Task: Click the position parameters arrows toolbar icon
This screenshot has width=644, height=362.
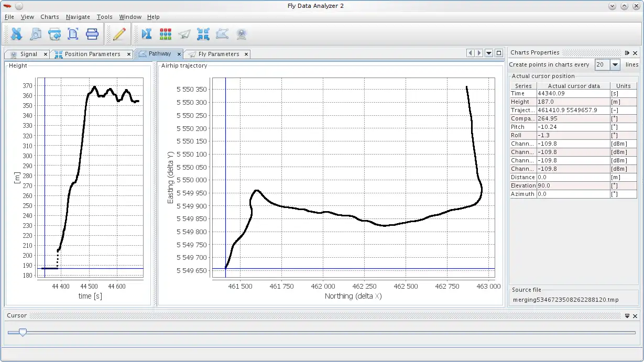Action: [203, 34]
